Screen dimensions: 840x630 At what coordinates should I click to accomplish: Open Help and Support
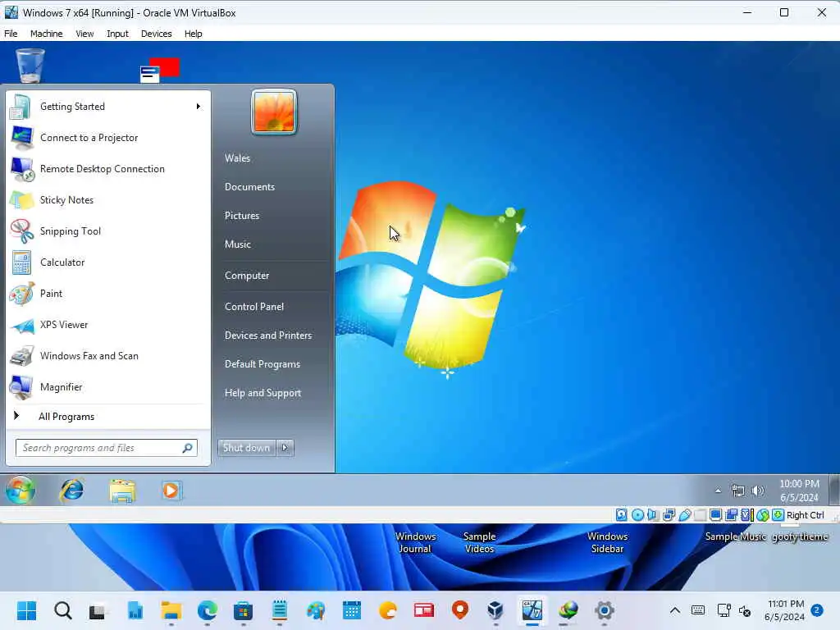(263, 393)
